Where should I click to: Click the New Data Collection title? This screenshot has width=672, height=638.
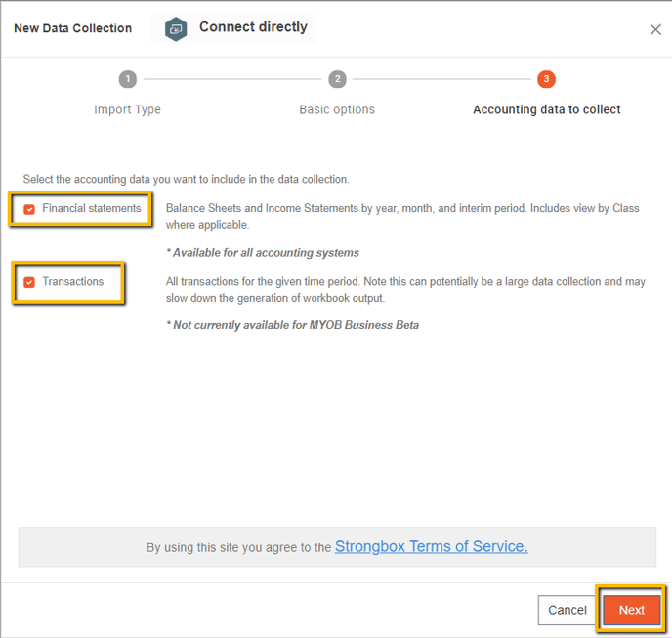tap(72, 28)
